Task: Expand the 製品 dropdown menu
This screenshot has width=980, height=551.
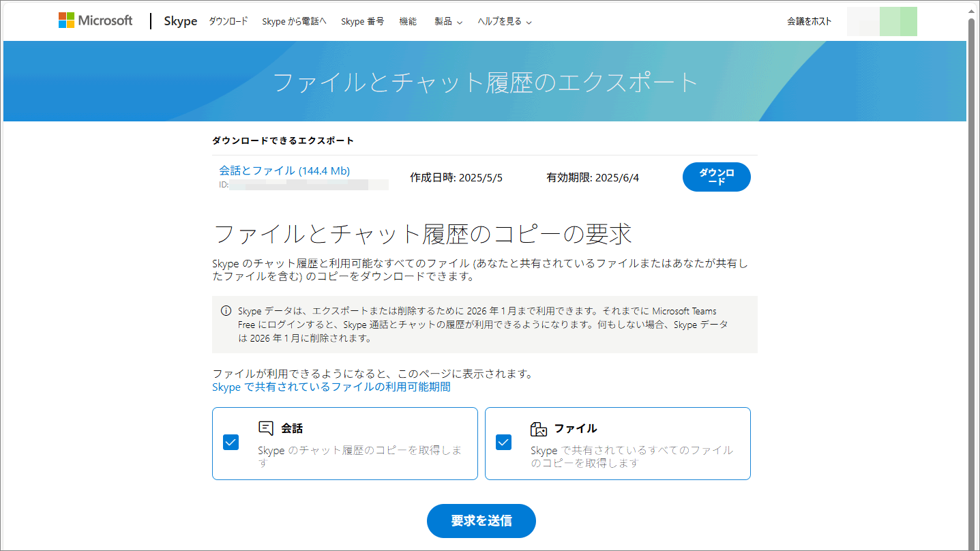Action: pyautogui.click(x=449, y=21)
